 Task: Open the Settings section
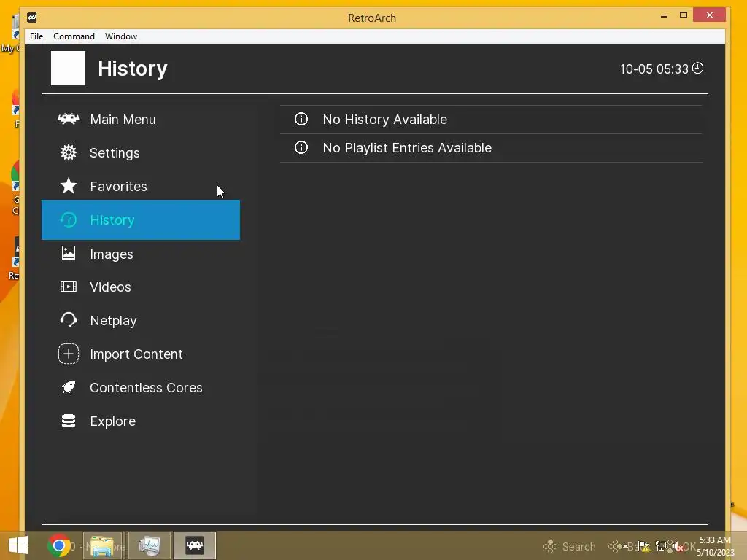pyautogui.click(x=115, y=153)
